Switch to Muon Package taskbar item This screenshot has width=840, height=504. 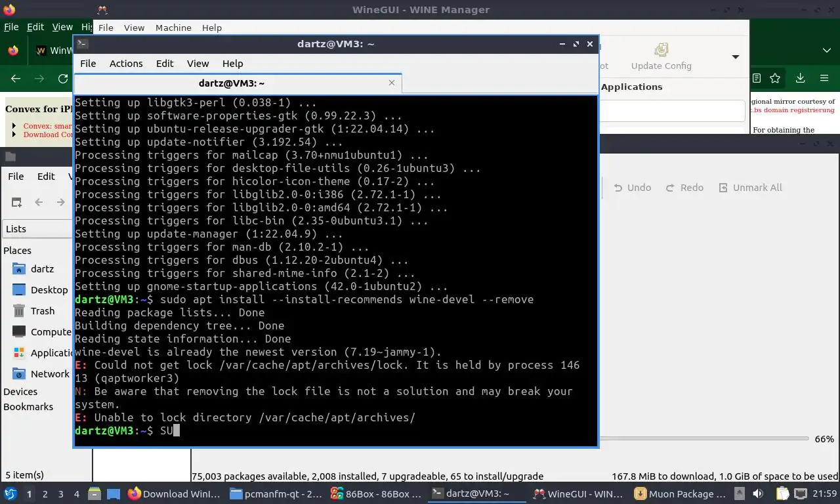tap(679, 494)
